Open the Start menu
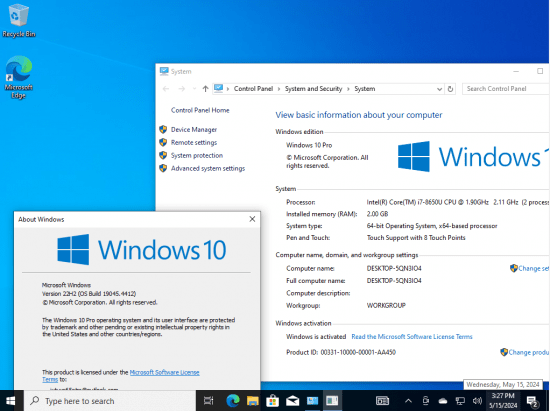Image resolution: width=550 pixels, height=411 pixels. (11, 400)
